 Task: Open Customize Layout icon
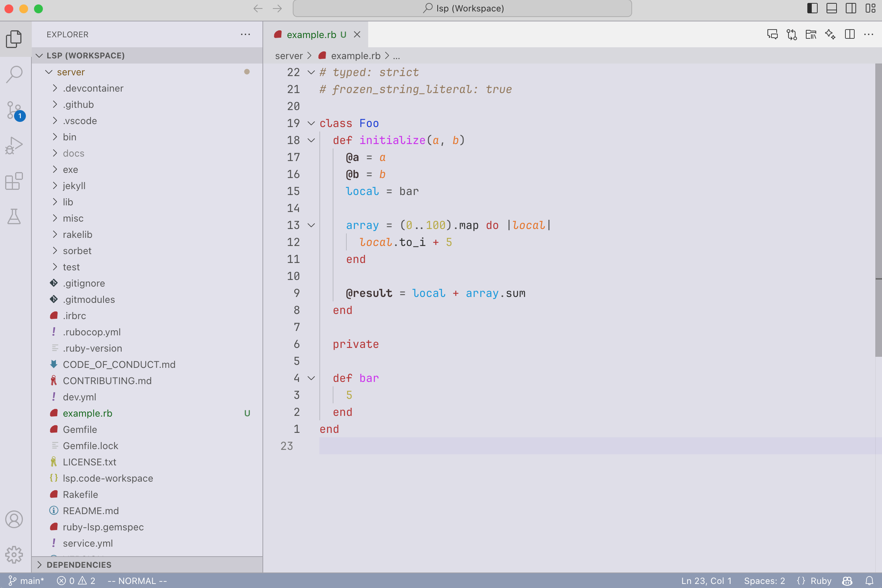pos(871,8)
